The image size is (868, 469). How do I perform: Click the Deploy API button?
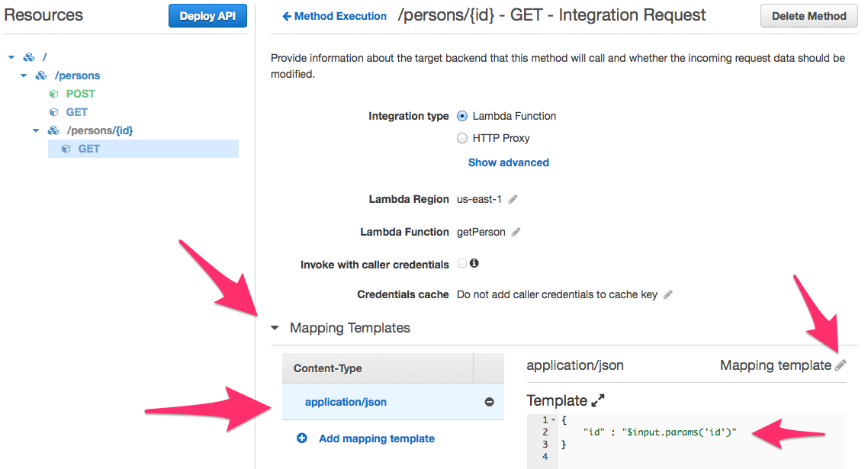pos(207,16)
